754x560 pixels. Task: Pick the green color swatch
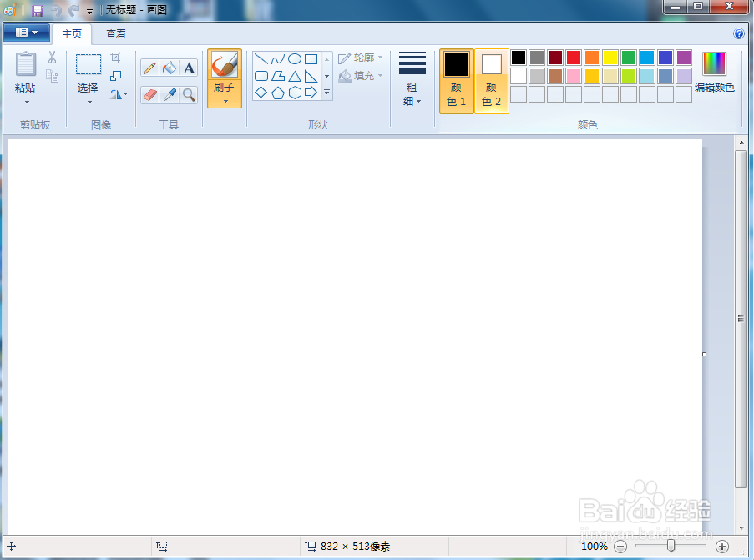(629, 58)
